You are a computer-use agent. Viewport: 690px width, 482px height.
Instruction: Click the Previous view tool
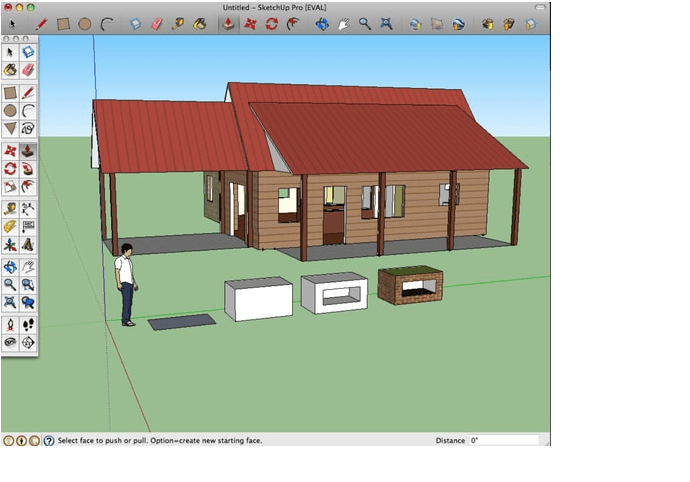click(28, 302)
